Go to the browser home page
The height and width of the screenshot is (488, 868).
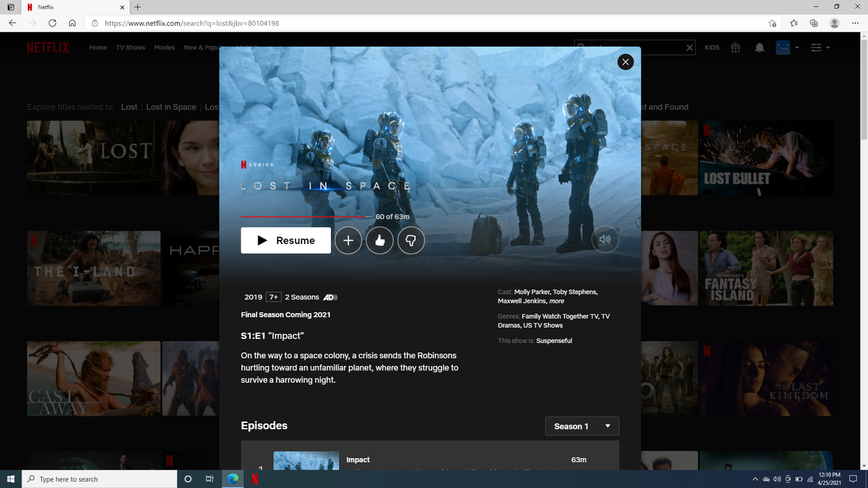click(x=72, y=23)
